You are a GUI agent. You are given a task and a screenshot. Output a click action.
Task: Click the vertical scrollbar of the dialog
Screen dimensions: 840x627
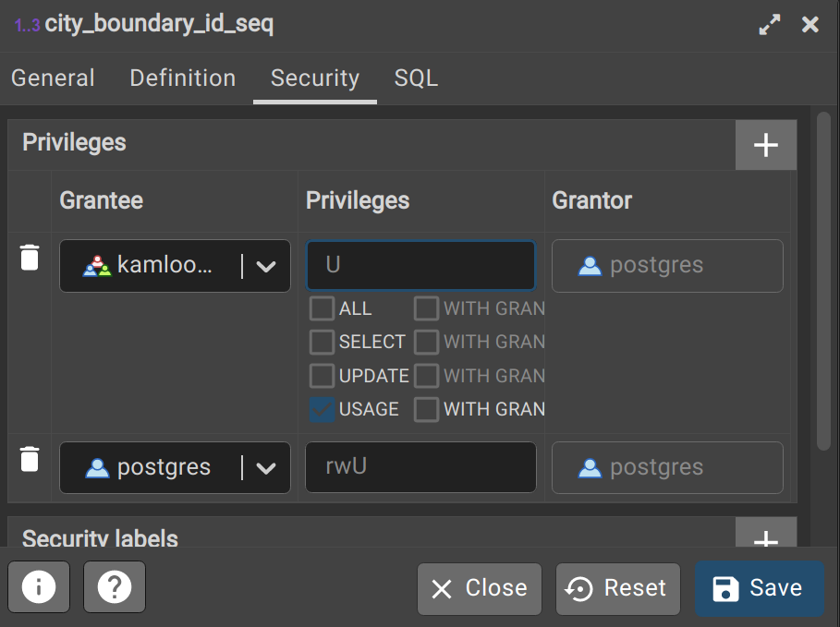coord(822,281)
